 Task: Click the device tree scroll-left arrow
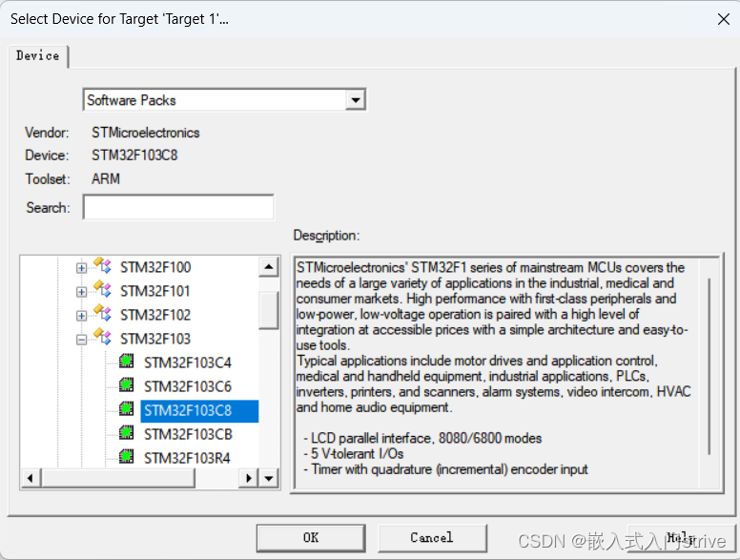(x=31, y=478)
